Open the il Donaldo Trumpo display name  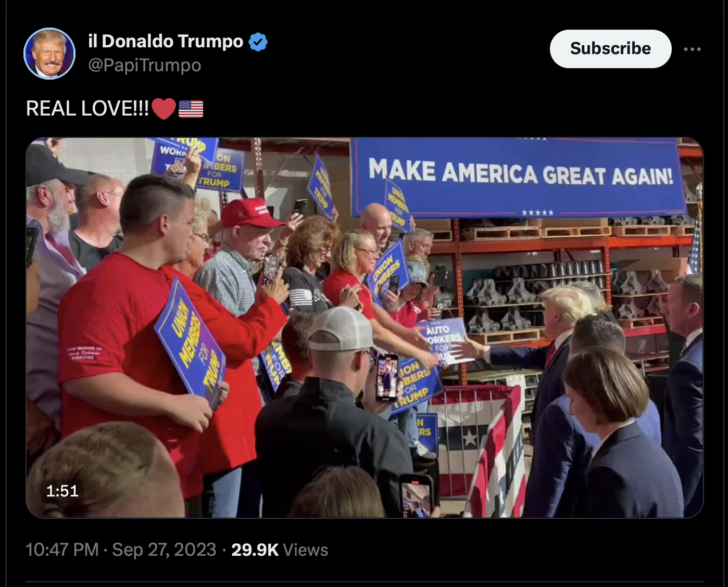(166, 41)
